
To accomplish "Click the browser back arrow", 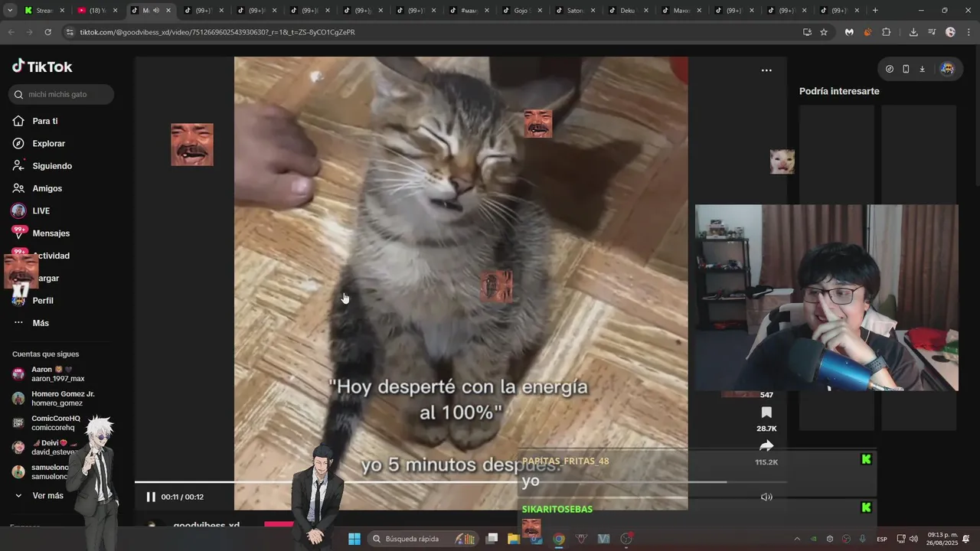I will coord(11,32).
